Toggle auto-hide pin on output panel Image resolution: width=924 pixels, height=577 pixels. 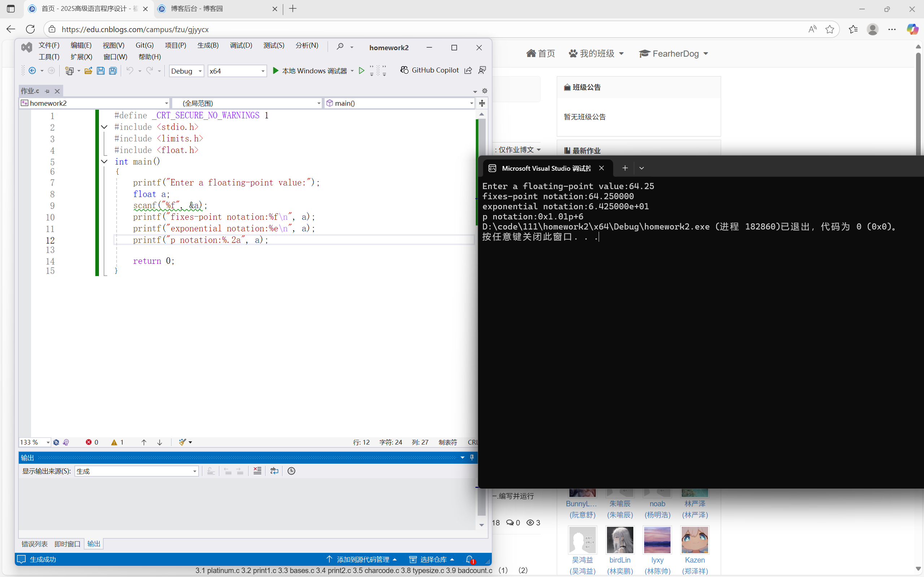tap(472, 457)
